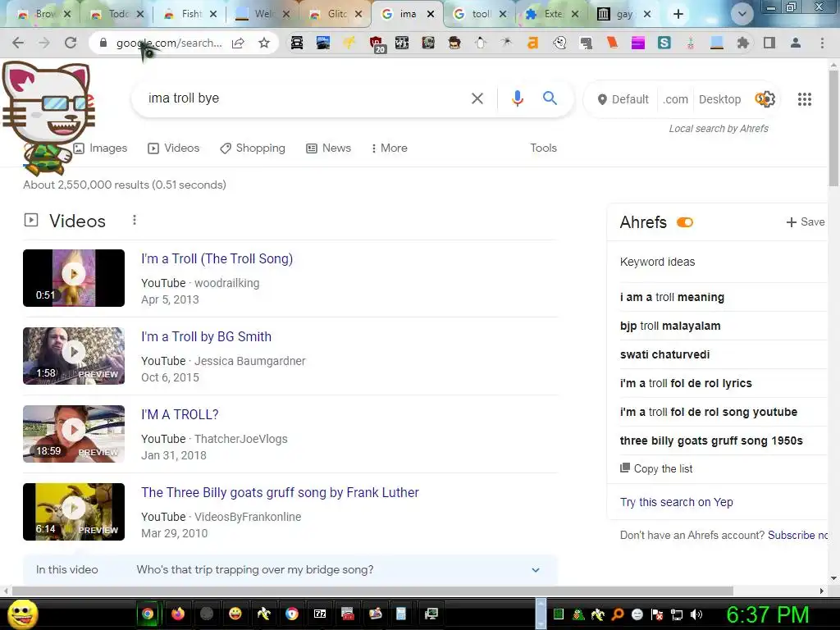Open the teal 'S' extension icon
Screen dimensions: 840x630
click(664, 43)
